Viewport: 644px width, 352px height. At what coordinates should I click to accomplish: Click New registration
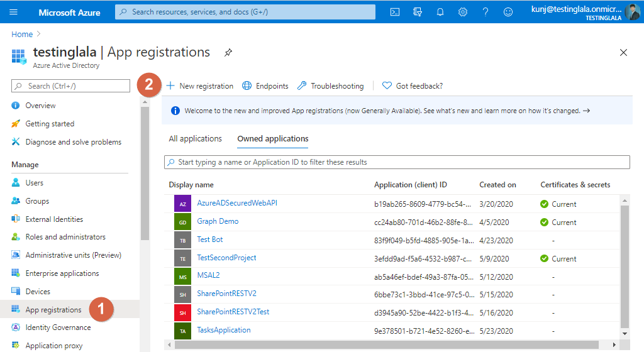tap(200, 85)
